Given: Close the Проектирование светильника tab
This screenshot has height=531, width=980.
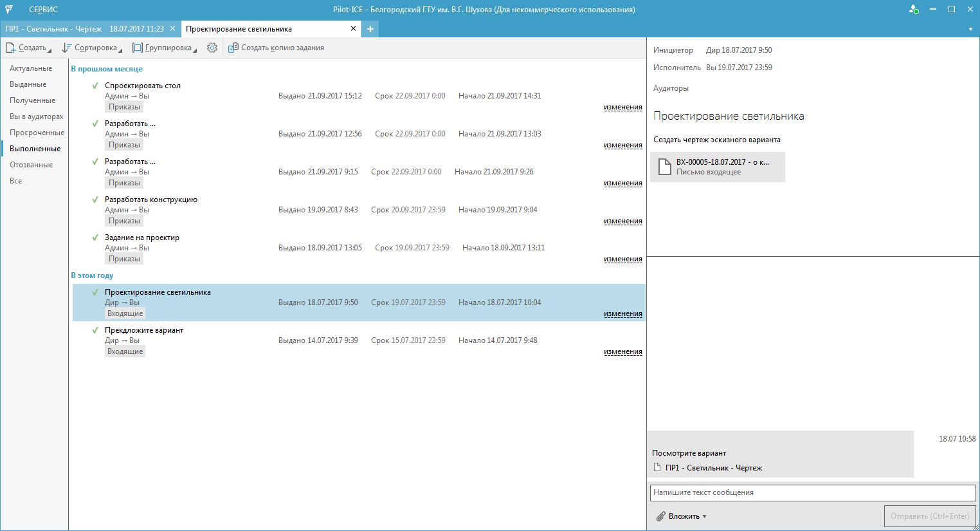Looking at the screenshot, I should pyautogui.click(x=353, y=29).
